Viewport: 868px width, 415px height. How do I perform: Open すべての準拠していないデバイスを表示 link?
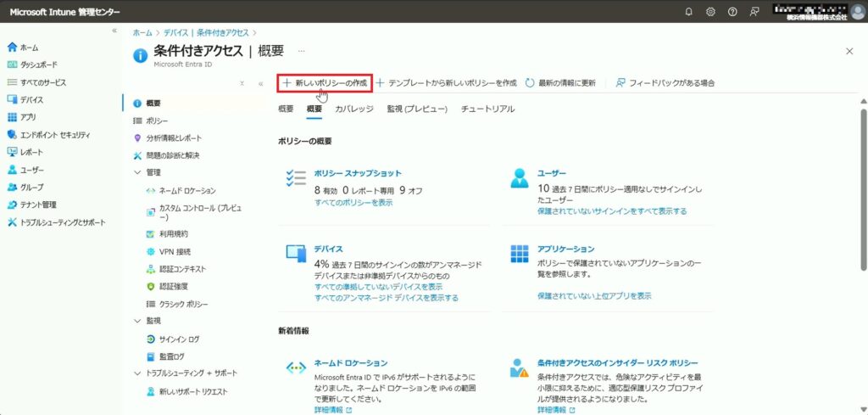point(378,287)
